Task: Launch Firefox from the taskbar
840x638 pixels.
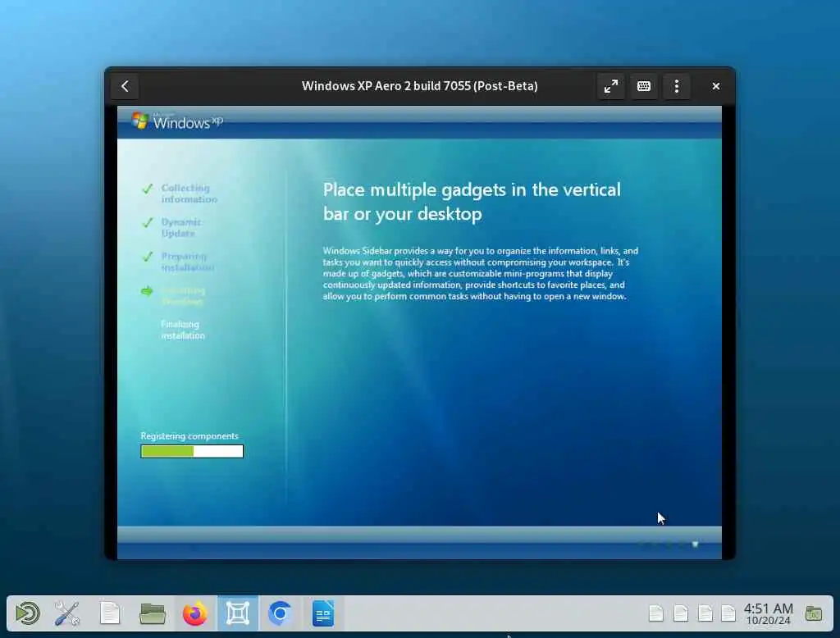Action: pyautogui.click(x=195, y=613)
